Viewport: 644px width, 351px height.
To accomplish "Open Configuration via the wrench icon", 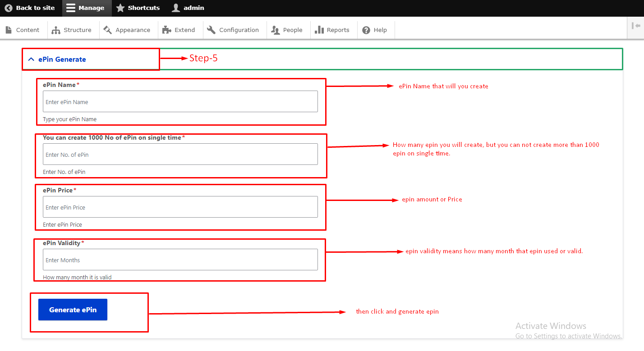I will [211, 30].
